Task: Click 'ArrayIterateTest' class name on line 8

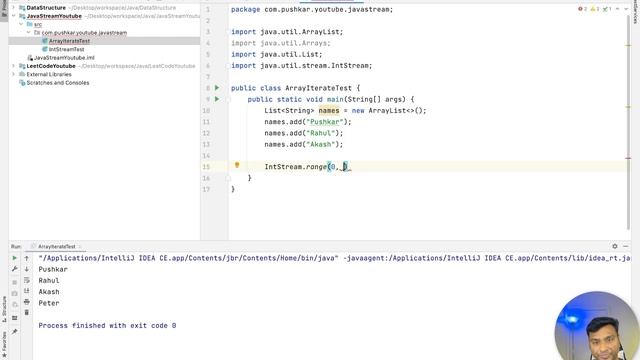Action: (318, 88)
